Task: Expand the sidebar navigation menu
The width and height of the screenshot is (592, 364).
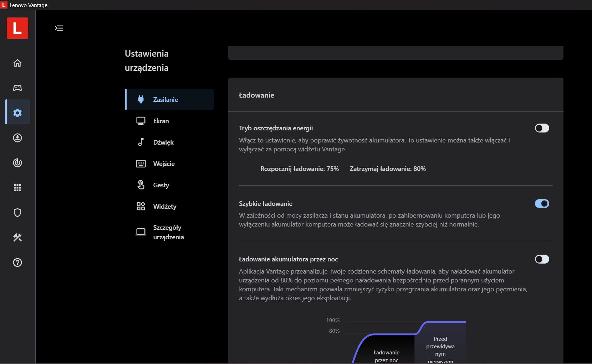Action: click(59, 28)
